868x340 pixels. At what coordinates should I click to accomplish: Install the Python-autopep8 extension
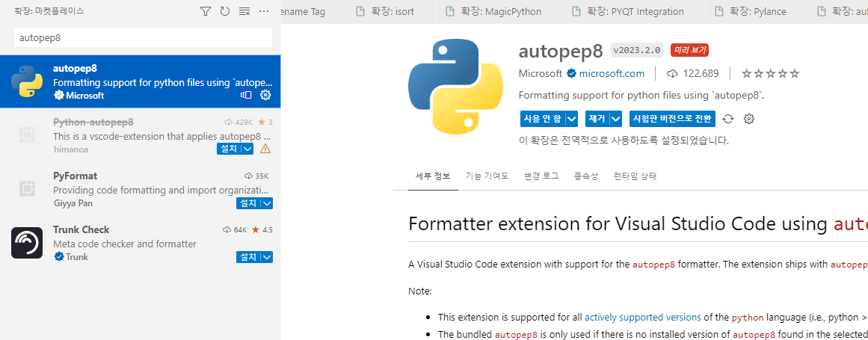(230, 149)
